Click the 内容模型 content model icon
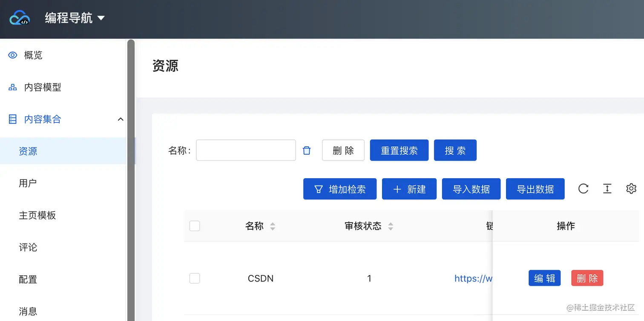 click(x=12, y=87)
